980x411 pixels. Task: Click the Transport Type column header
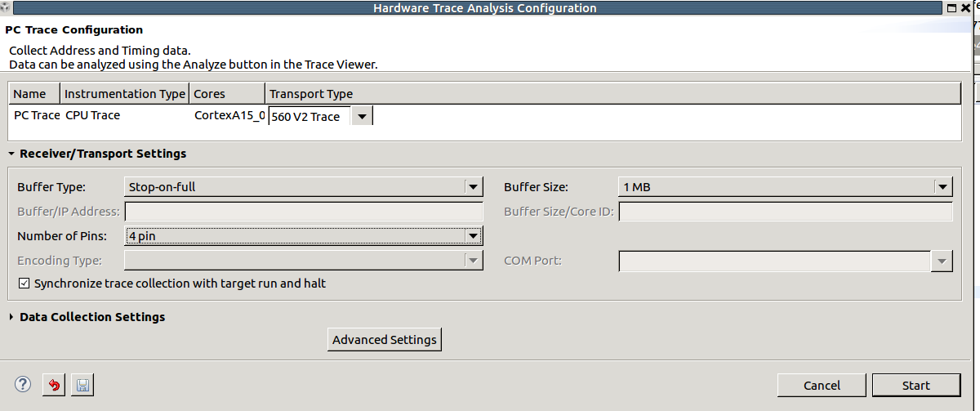[311, 94]
